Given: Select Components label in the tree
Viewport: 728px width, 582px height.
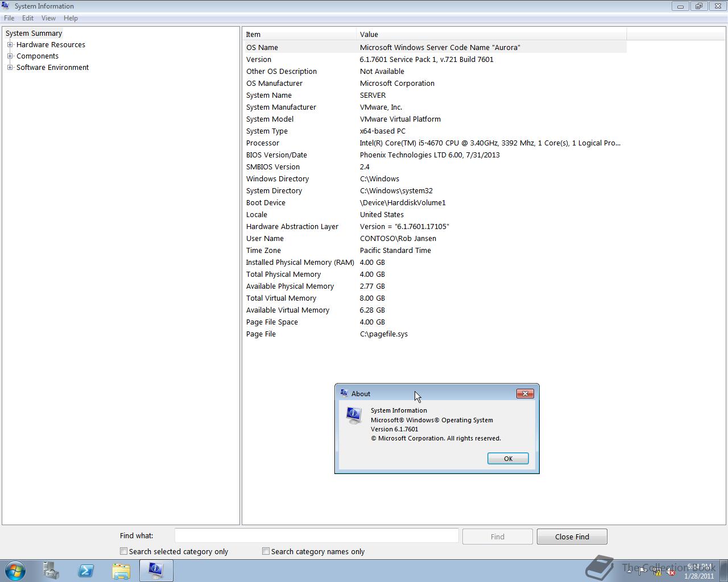Looking at the screenshot, I should click(37, 56).
